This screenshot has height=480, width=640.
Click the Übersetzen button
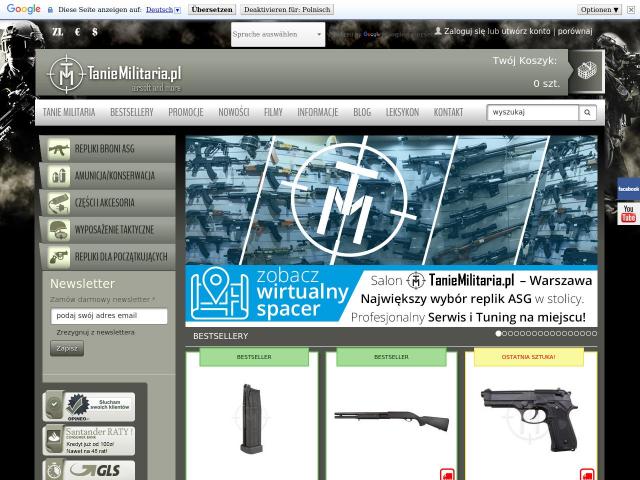(212, 9)
